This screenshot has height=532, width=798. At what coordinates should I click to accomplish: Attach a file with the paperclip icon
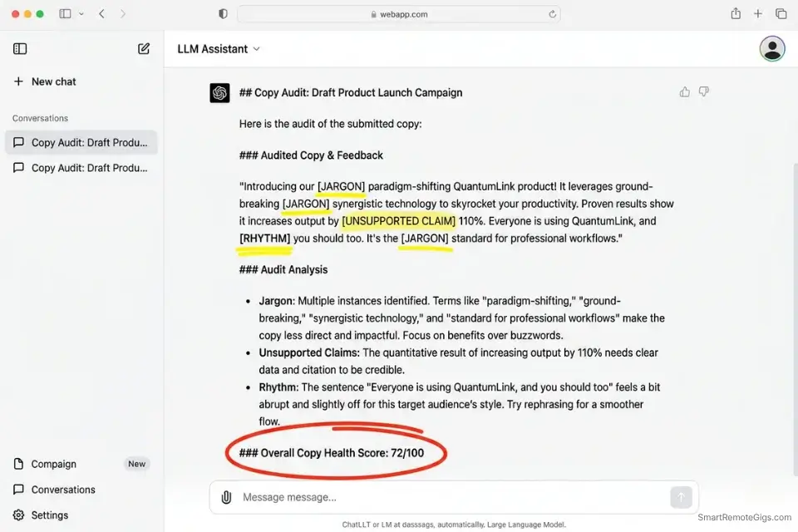click(226, 497)
